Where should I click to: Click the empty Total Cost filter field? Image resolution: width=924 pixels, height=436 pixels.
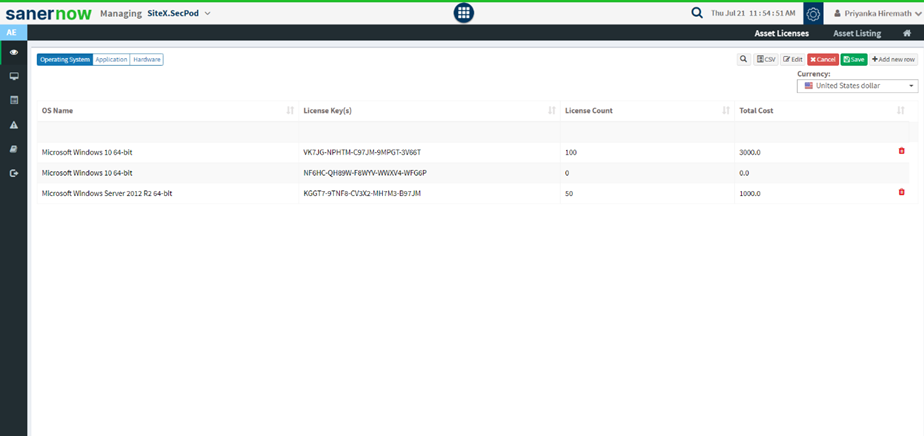point(821,131)
